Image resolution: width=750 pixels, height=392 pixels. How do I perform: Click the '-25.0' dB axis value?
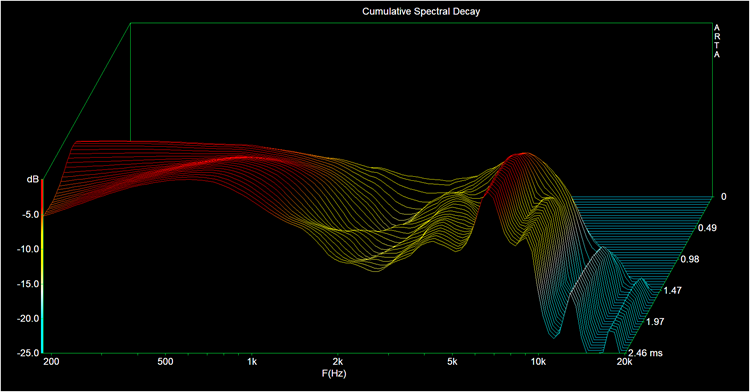click(x=28, y=353)
